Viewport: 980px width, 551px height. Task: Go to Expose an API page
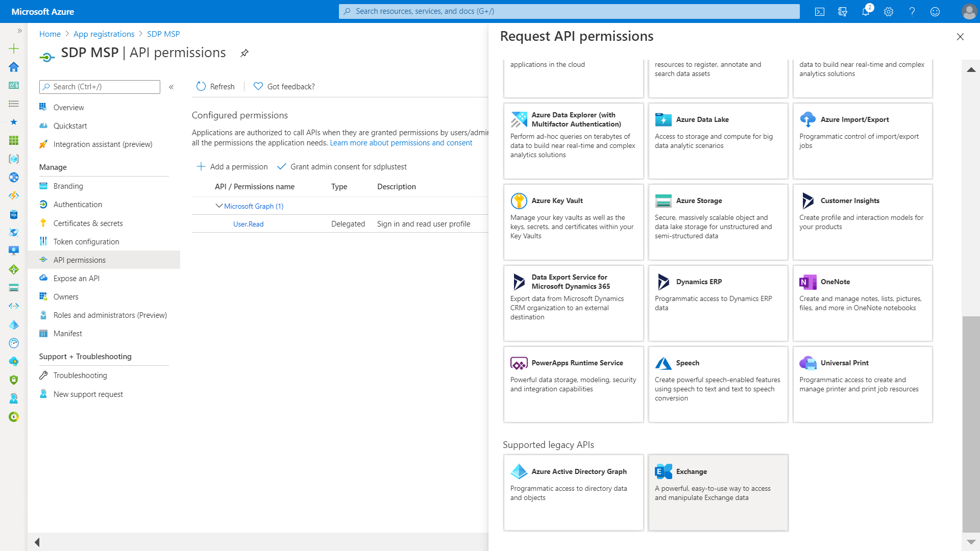tap(76, 278)
